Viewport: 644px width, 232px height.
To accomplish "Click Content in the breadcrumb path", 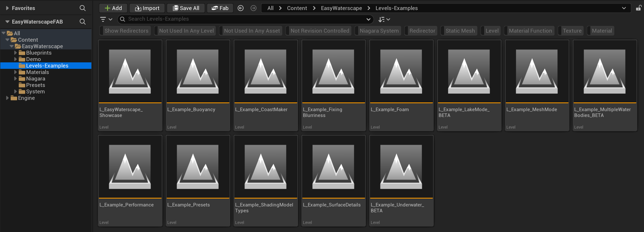I will point(297,8).
